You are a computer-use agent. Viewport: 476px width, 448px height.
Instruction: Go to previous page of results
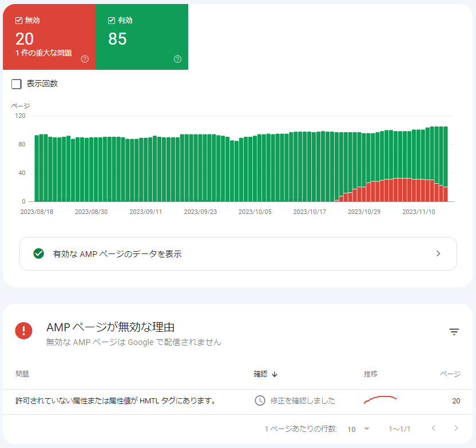click(434, 429)
